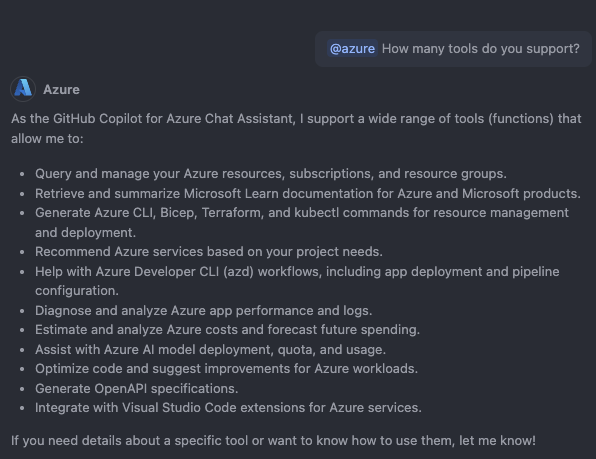This screenshot has width=596, height=459.
Task: Click the 'Generate OpenAPI specifications' bullet
Action: tap(136, 388)
